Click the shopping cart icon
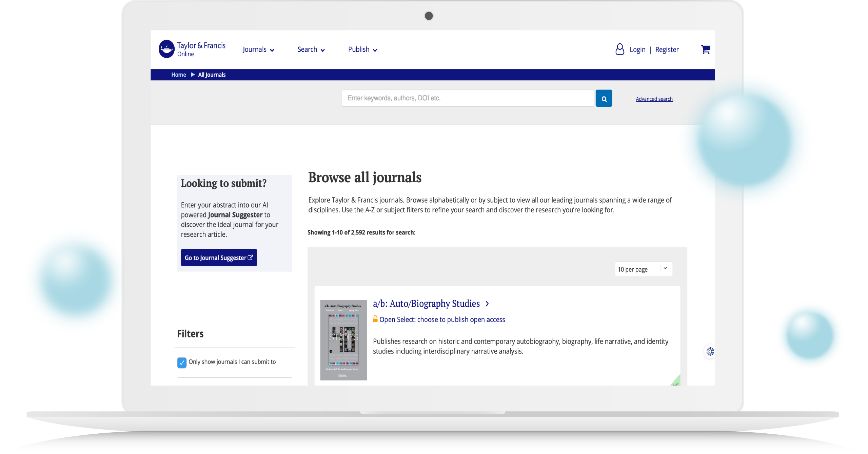The height and width of the screenshot is (454, 868). [705, 49]
